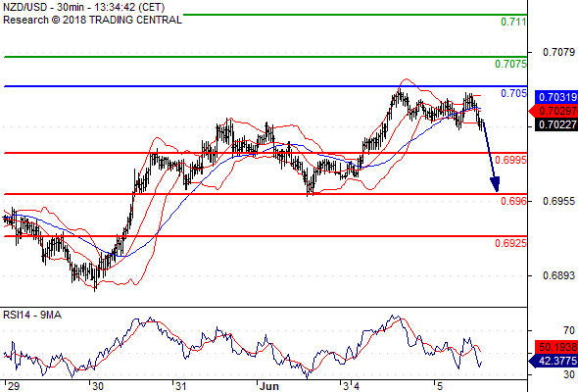The height and width of the screenshot is (392, 578).
Task: Click the RSI14 - 9MA indicator label
Action: [x=32, y=315]
